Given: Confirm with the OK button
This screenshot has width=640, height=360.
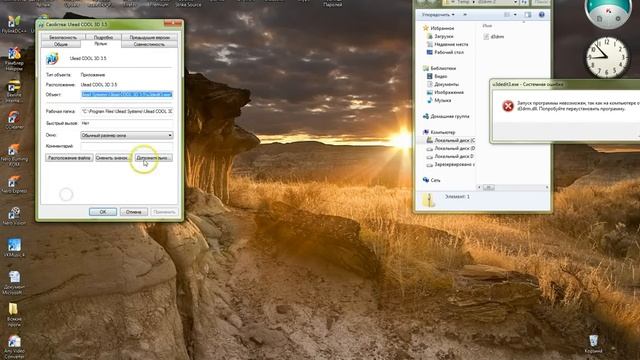Looking at the screenshot, I should (103, 212).
